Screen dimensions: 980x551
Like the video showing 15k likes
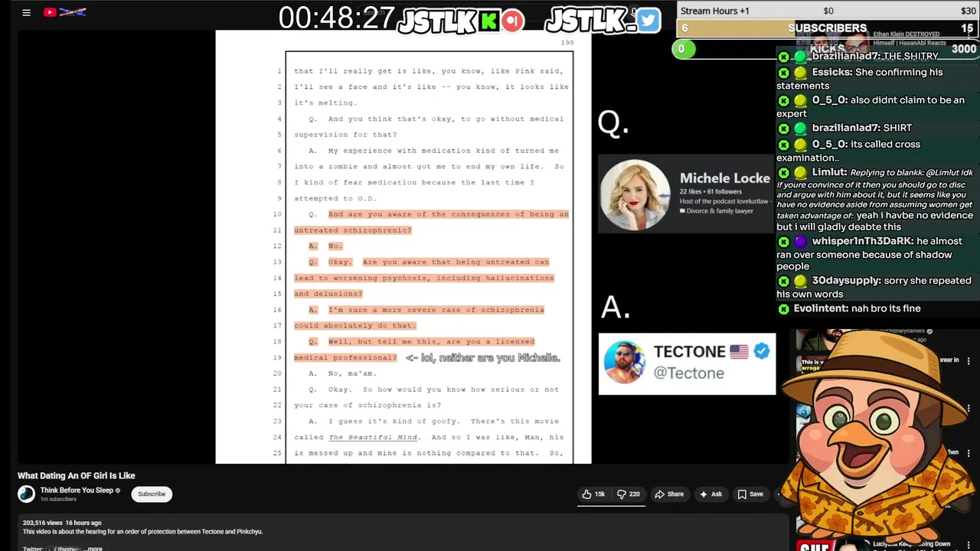pos(593,494)
